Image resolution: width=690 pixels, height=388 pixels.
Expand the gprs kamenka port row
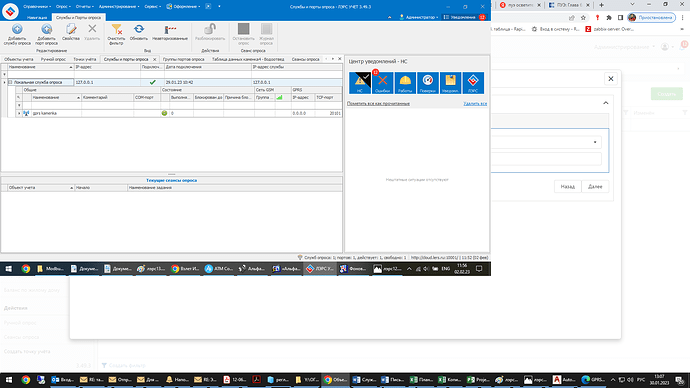tap(19, 113)
